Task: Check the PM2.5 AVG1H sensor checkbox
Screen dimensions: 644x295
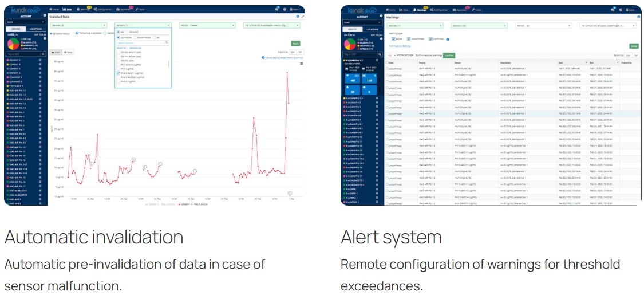Action: pos(118,73)
